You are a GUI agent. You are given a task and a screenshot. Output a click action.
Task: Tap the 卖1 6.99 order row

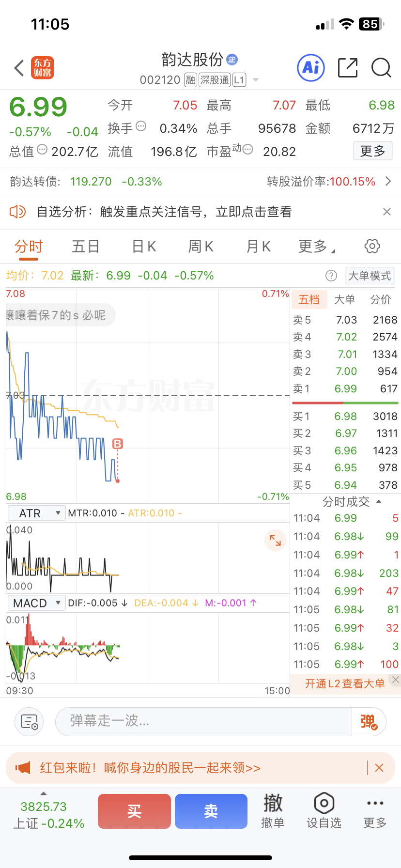[x=345, y=388]
